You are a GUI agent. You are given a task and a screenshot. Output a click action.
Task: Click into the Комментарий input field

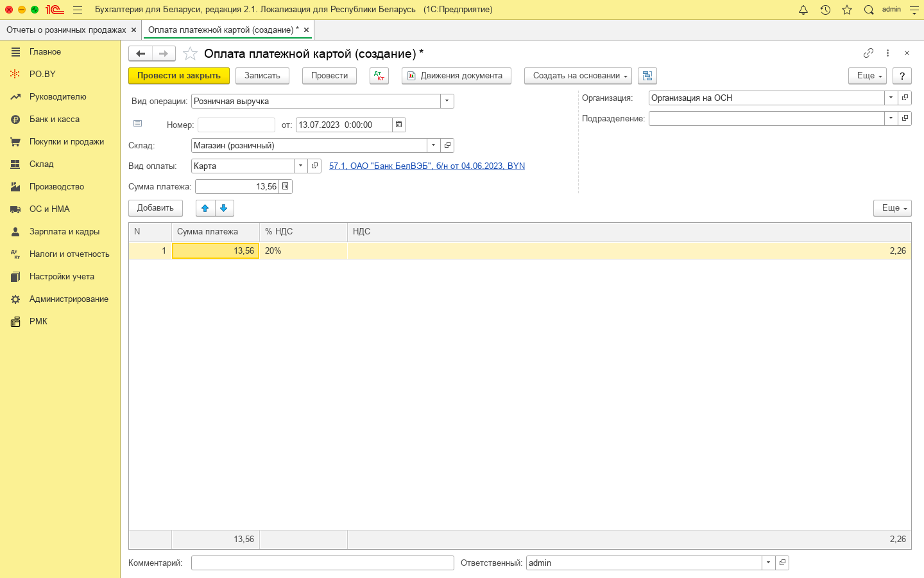[x=322, y=563]
